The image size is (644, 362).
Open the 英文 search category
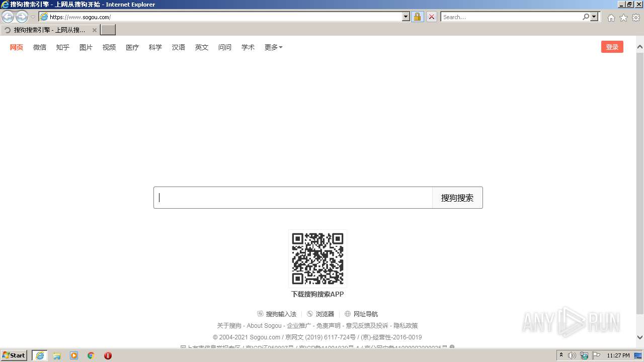point(202,47)
